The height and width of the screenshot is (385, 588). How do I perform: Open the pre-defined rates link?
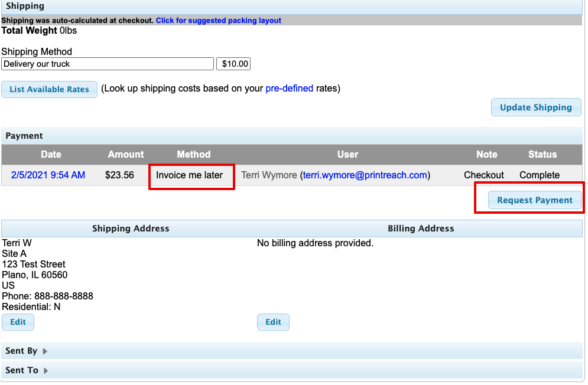point(289,89)
